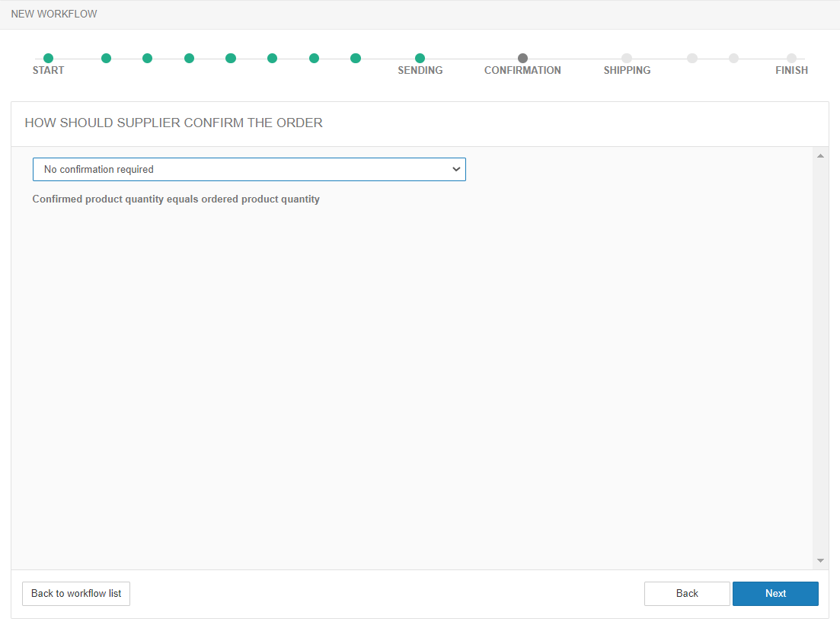The image size is (840, 625).
Task: Select the third green step dot in progress bar
Action: [x=148, y=59]
